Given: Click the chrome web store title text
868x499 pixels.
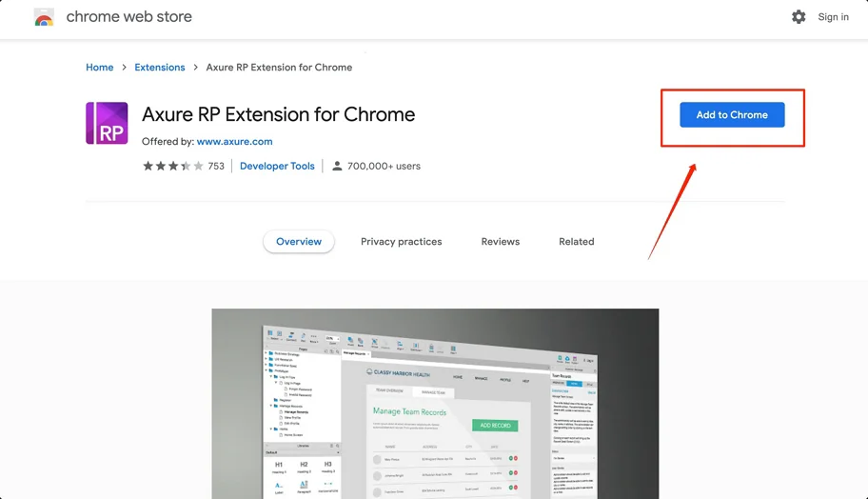Looking at the screenshot, I should tap(129, 16).
